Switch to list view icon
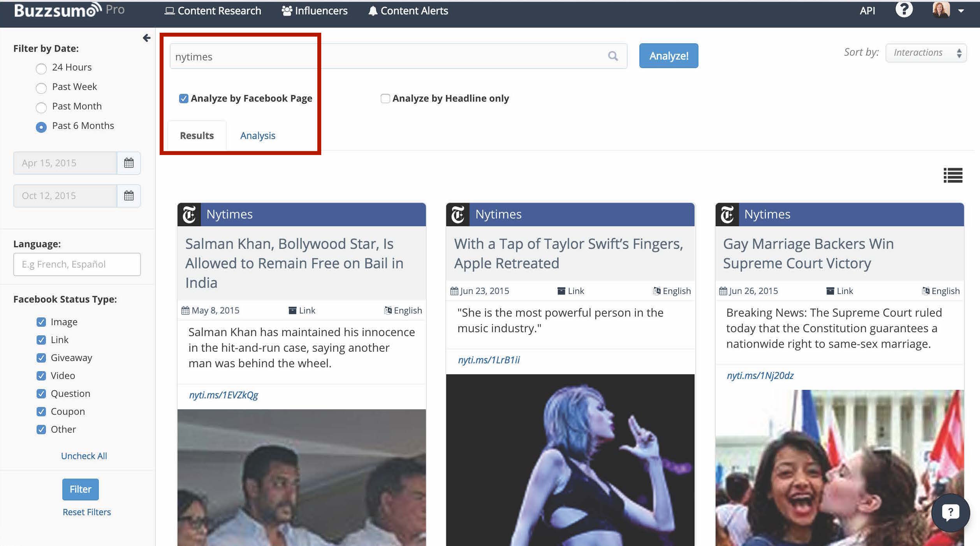This screenshot has width=980, height=546. tap(953, 175)
